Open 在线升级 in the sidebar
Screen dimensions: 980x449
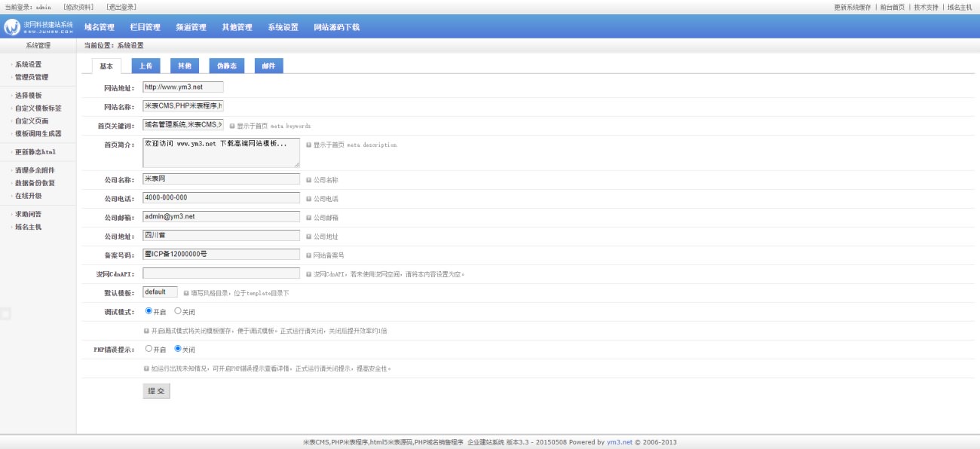(29, 196)
